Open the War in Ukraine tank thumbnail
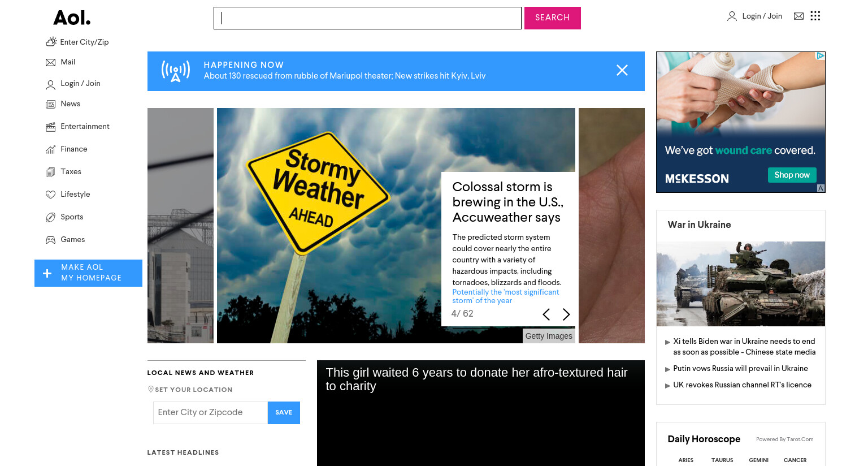This screenshot has width=868, height=466. (x=740, y=284)
